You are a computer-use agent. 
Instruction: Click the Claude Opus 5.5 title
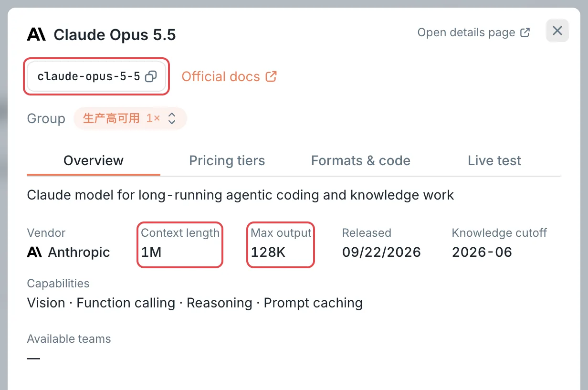coord(115,35)
